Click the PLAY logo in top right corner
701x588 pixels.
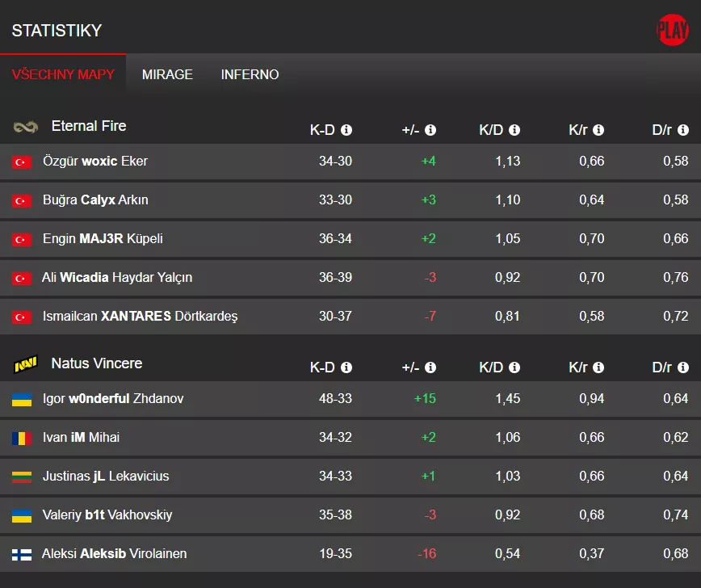672,30
